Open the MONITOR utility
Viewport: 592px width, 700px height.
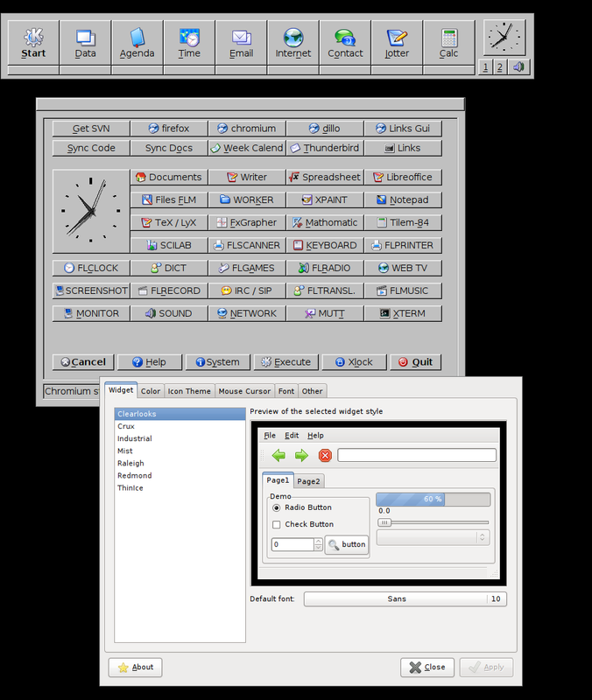[x=91, y=314]
